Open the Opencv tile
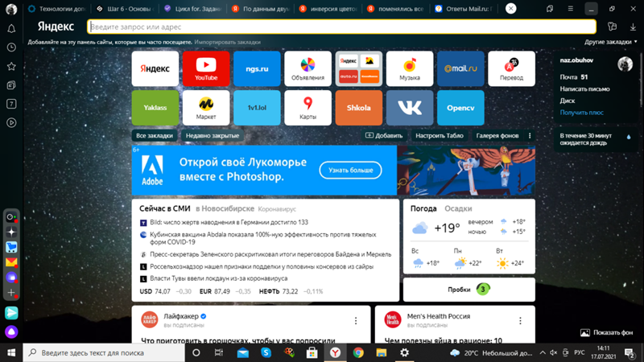The height and width of the screenshot is (362, 644). point(460,108)
